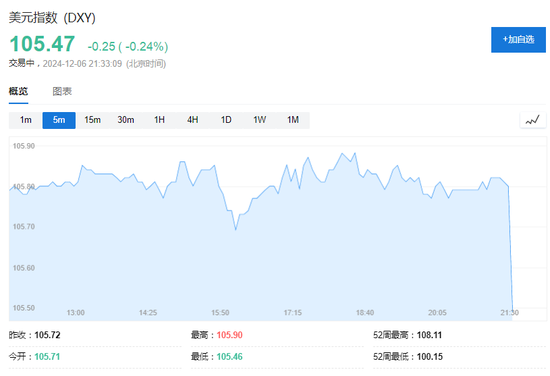Image resolution: width=550 pixels, height=376 pixels.
Task: Click the 105.50 price axis label
Action: tap(24, 308)
